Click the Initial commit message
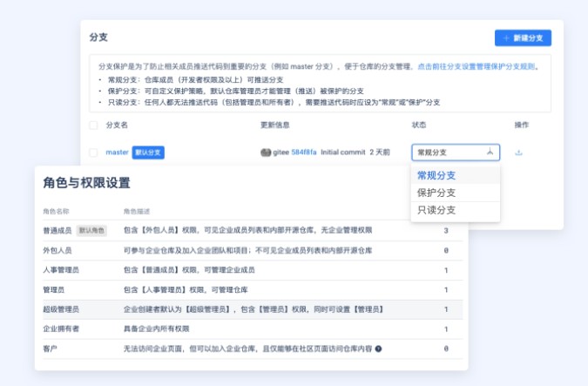 tap(342, 152)
